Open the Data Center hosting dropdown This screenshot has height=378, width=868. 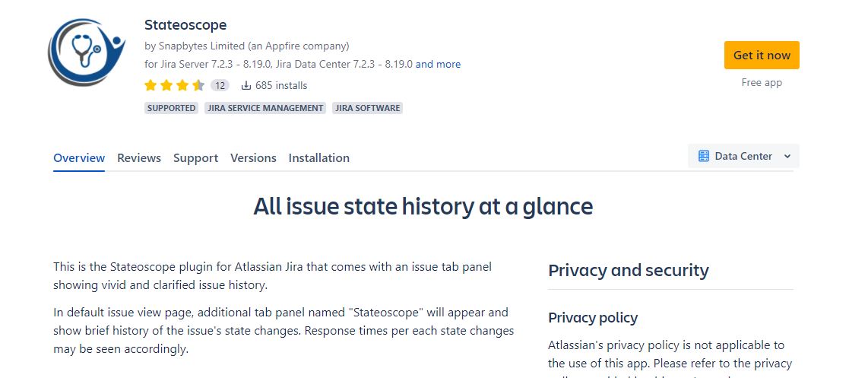(743, 156)
